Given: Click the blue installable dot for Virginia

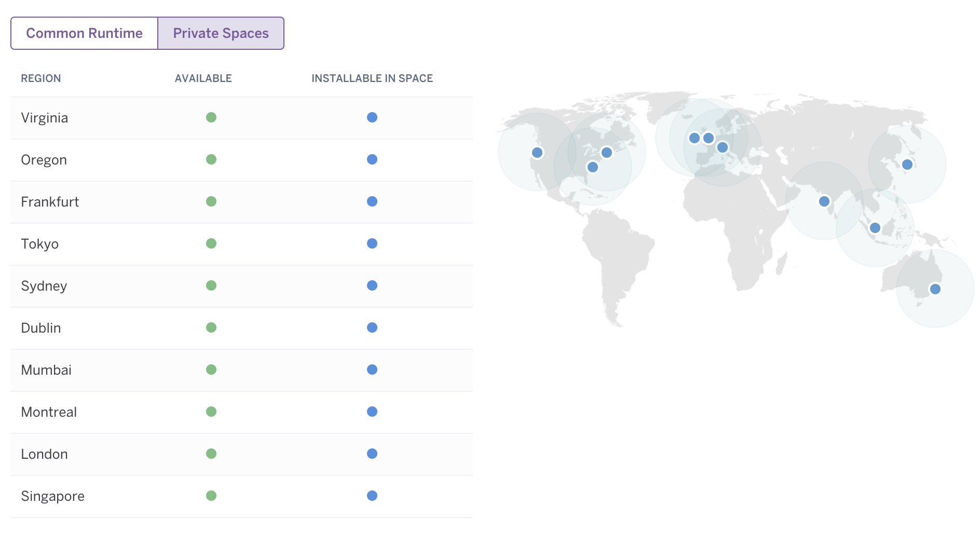Looking at the screenshot, I should pyautogui.click(x=372, y=117).
